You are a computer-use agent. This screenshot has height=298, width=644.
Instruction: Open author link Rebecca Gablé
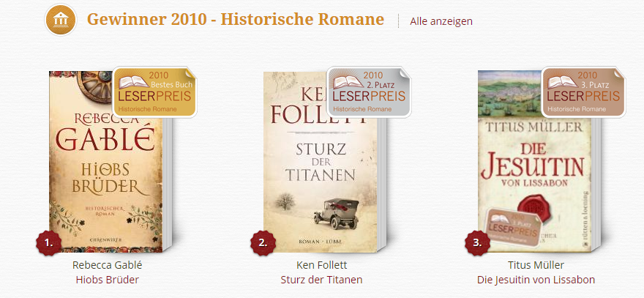tap(107, 265)
